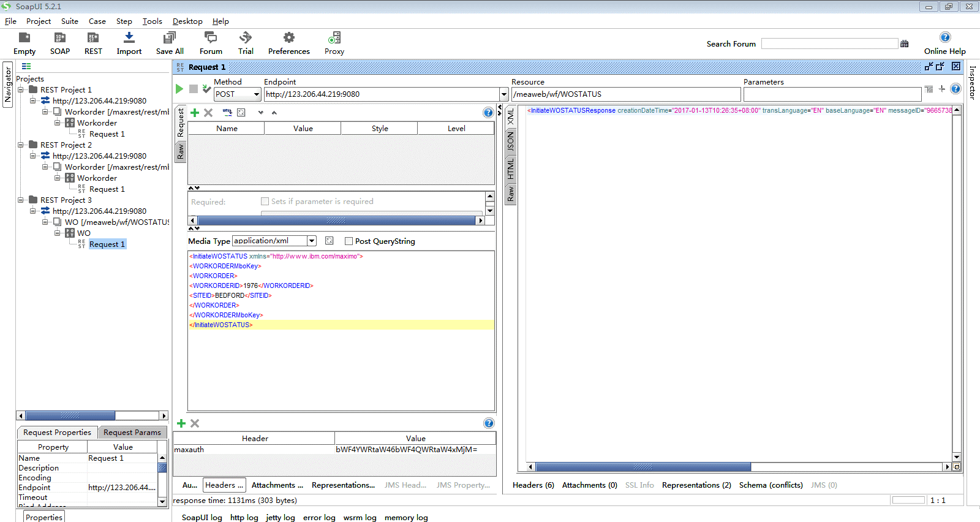Image resolution: width=980 pixels, height=522 pixels.
Task: Open Preferences from the toolbar
Action: point(289,43)
